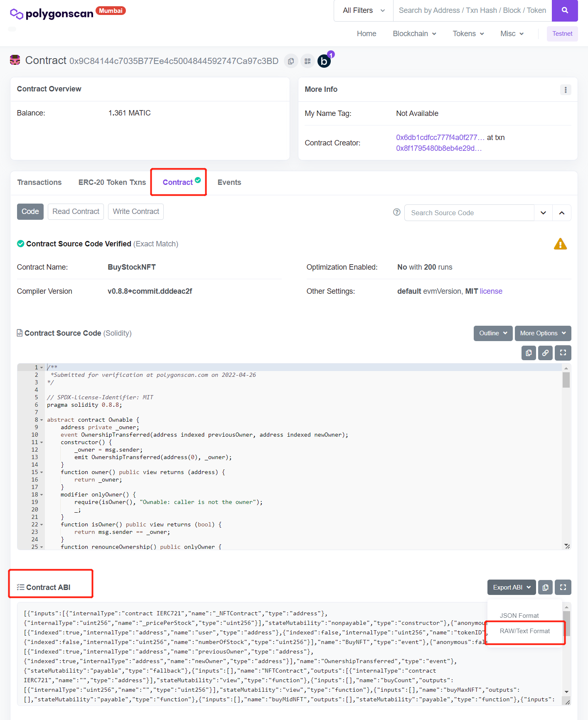Click search previous-match up chevron
The image size is (588, 720).
(562, 213)
